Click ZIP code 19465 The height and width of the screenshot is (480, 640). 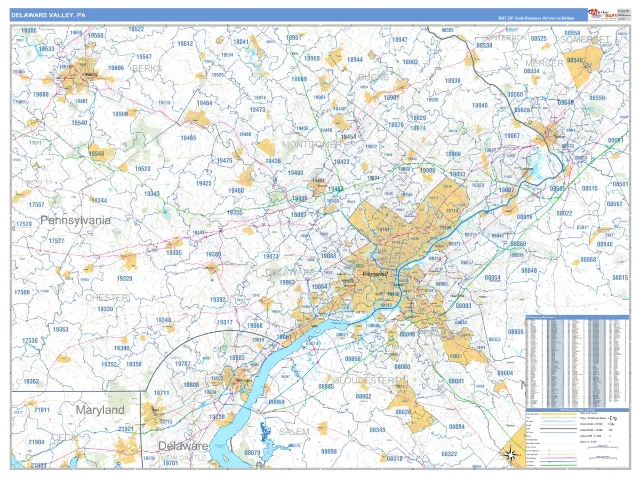[x=188, y=138]
